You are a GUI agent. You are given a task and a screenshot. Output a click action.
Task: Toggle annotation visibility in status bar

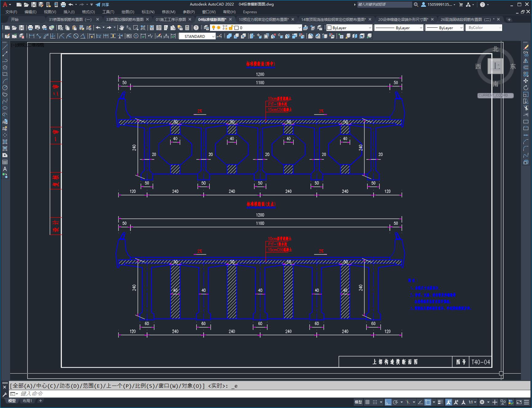pyautogui.click(x=449, y=402)
